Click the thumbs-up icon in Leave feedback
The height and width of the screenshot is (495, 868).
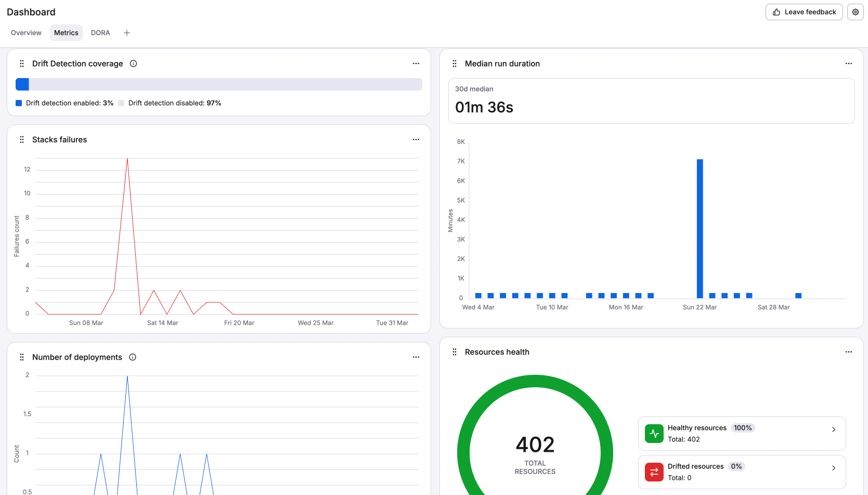point(776,11)
